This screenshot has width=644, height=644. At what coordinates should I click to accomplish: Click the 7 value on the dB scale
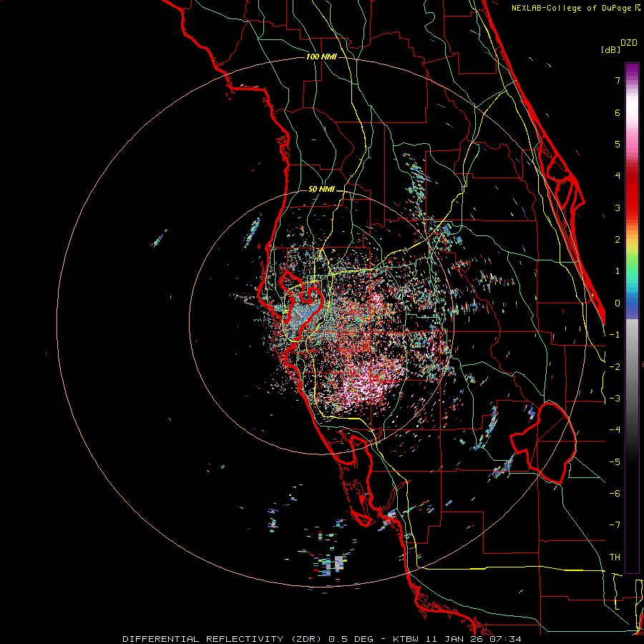click(x=618, y=80)
